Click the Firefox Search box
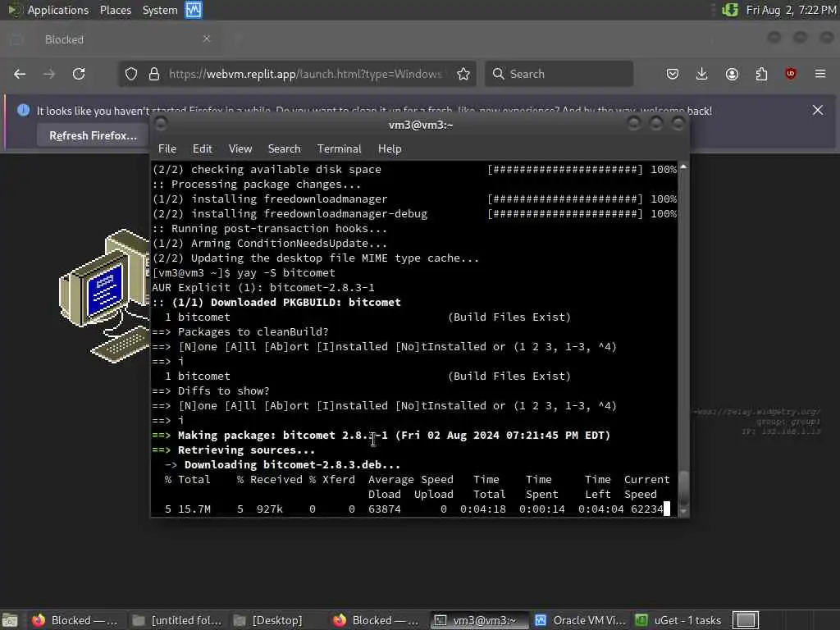 559,74
